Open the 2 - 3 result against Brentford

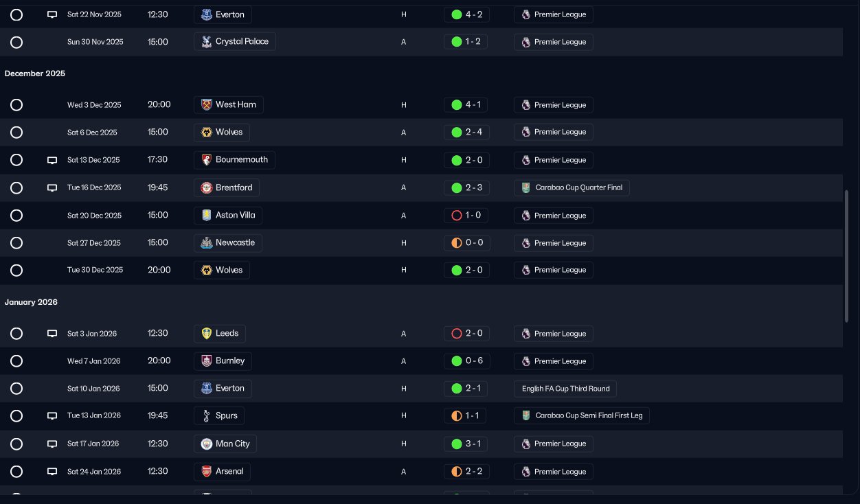point(466,187)
